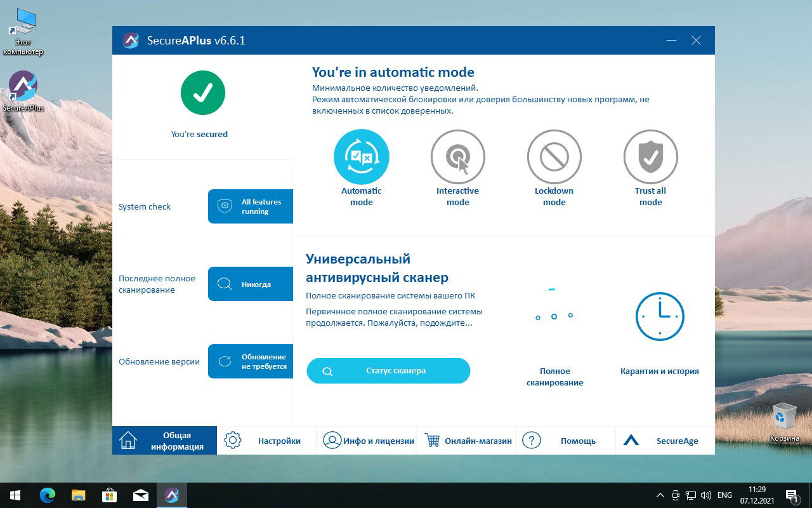Click Обновление не требуется button

(251, 361)
